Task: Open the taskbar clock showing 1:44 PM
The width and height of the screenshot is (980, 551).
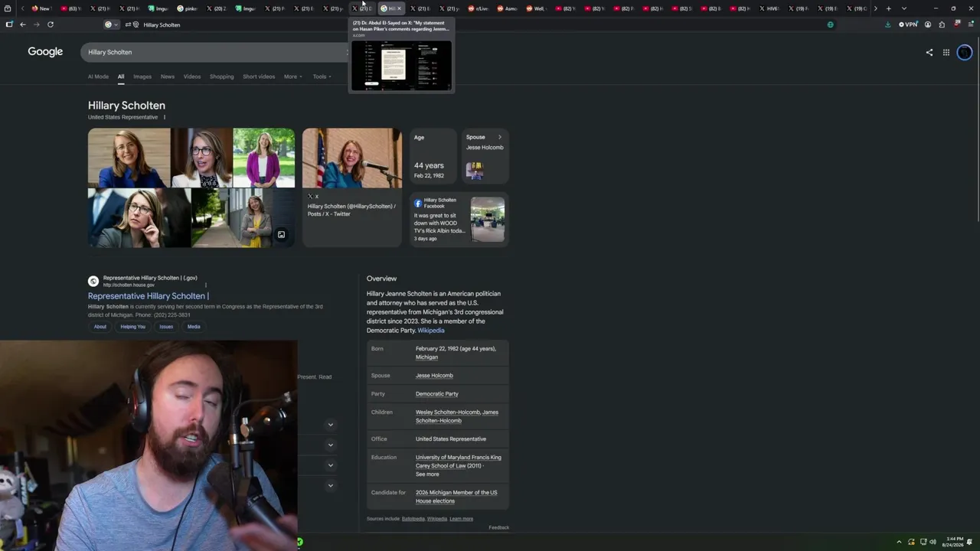Action: (x=954, y=542)
